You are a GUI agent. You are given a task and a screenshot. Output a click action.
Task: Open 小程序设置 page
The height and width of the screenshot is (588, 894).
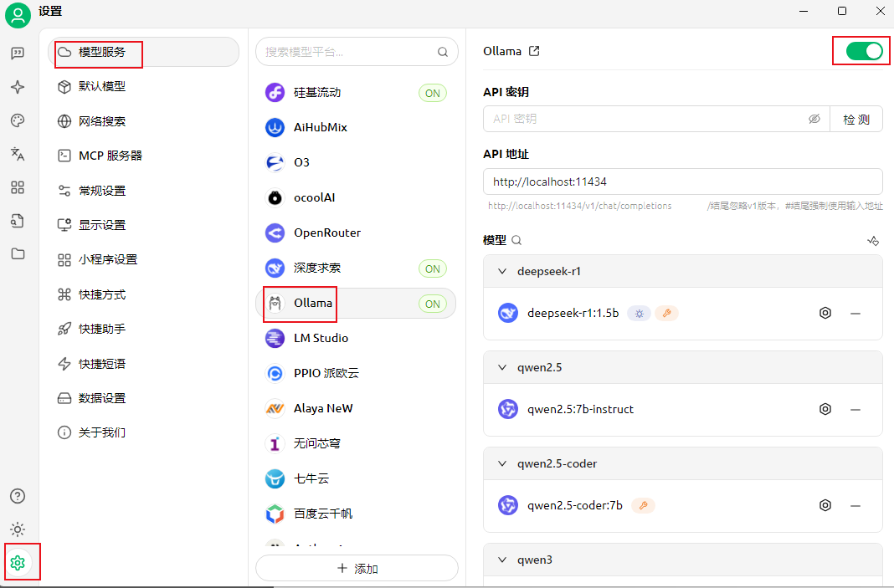coord(143,260)
